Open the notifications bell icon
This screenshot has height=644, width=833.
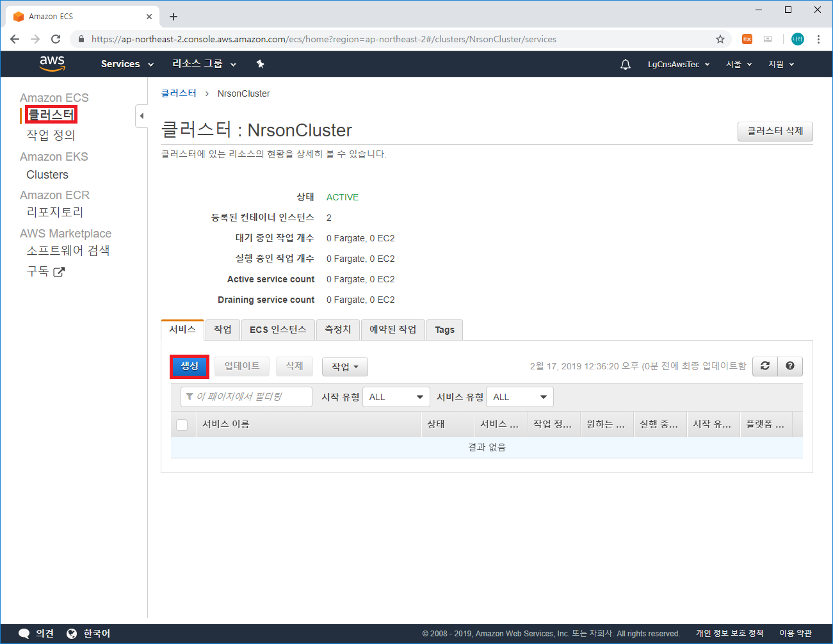(x=626, y=64)
